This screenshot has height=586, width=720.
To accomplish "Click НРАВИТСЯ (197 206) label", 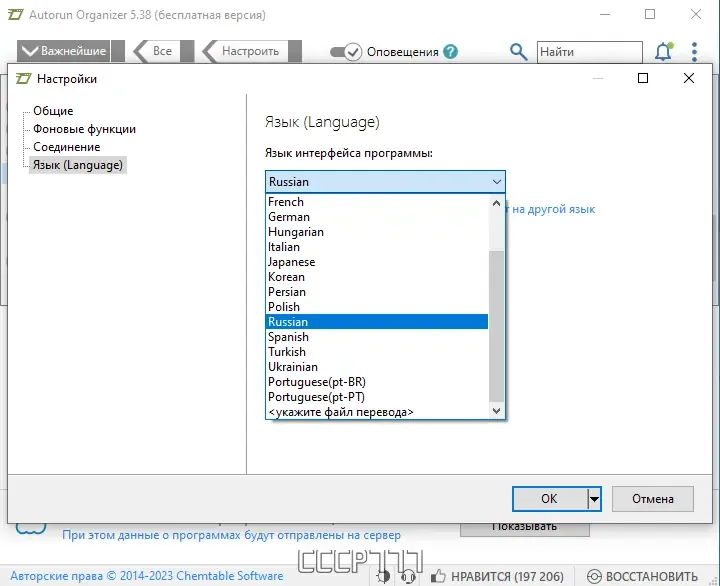I will click(507, 576).
